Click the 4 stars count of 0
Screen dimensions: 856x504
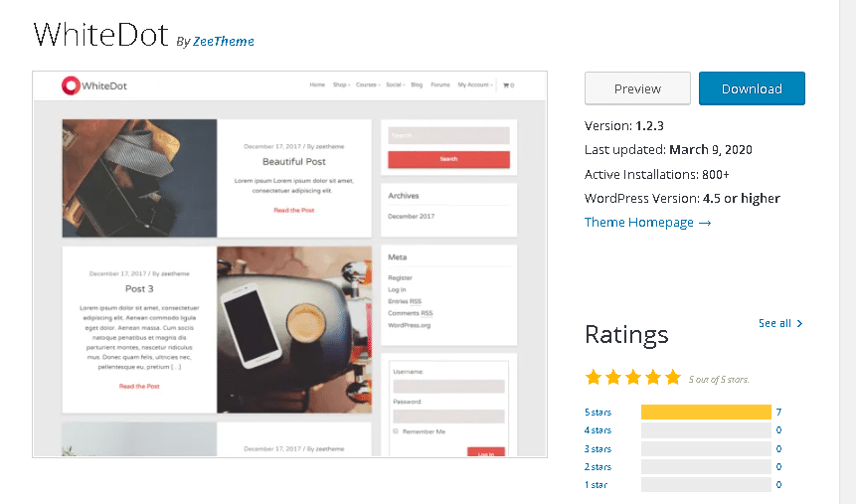pos(778,430)
